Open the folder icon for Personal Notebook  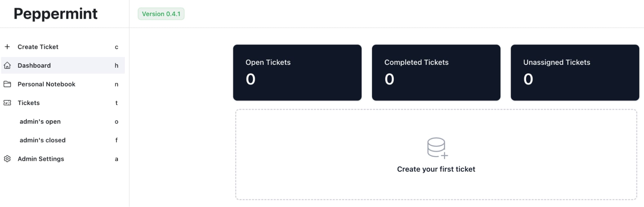click(7, 84)
